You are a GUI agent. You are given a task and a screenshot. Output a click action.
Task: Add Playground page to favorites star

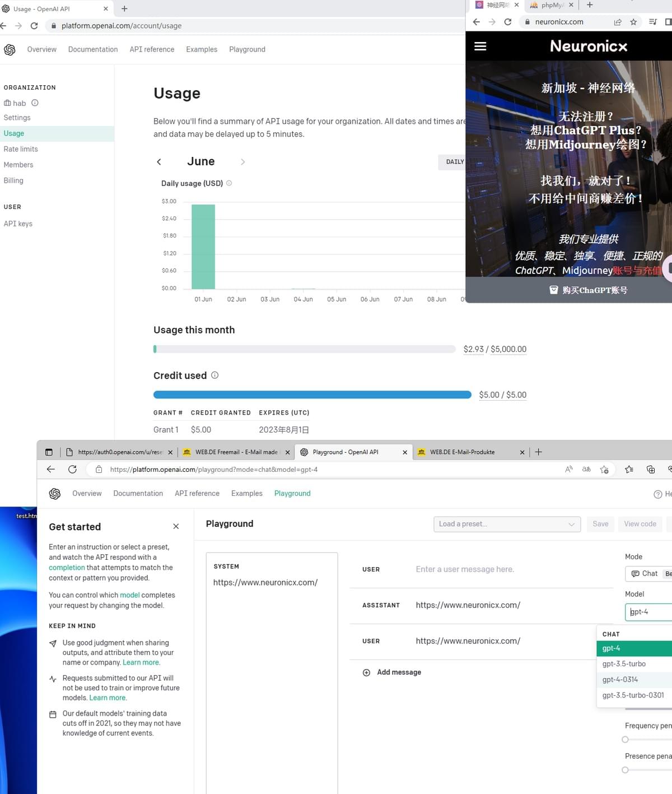pyautogui.click(x=604, y=470)
